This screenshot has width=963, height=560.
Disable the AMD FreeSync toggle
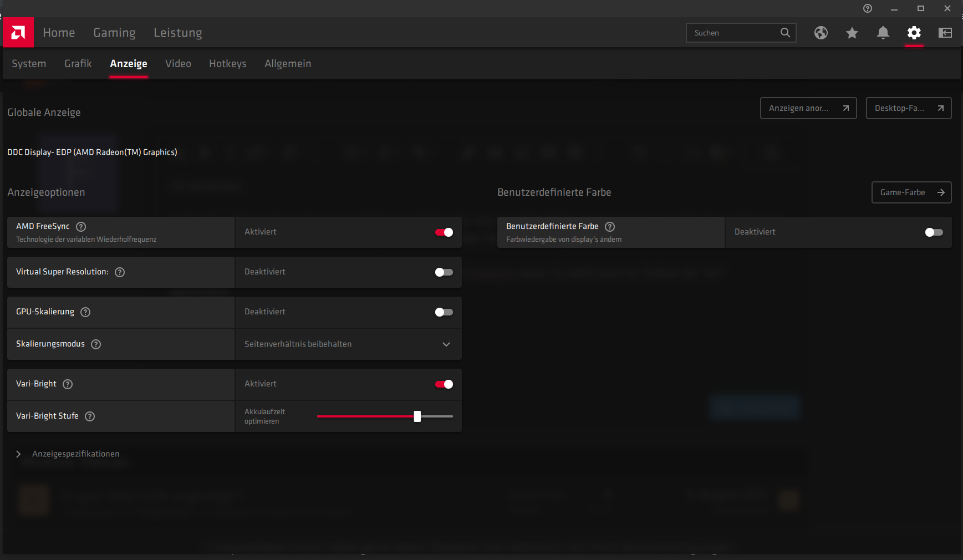point(444,232)
